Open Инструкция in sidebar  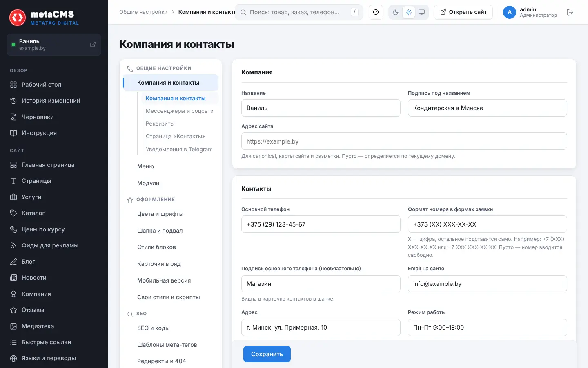coord(54,133)
